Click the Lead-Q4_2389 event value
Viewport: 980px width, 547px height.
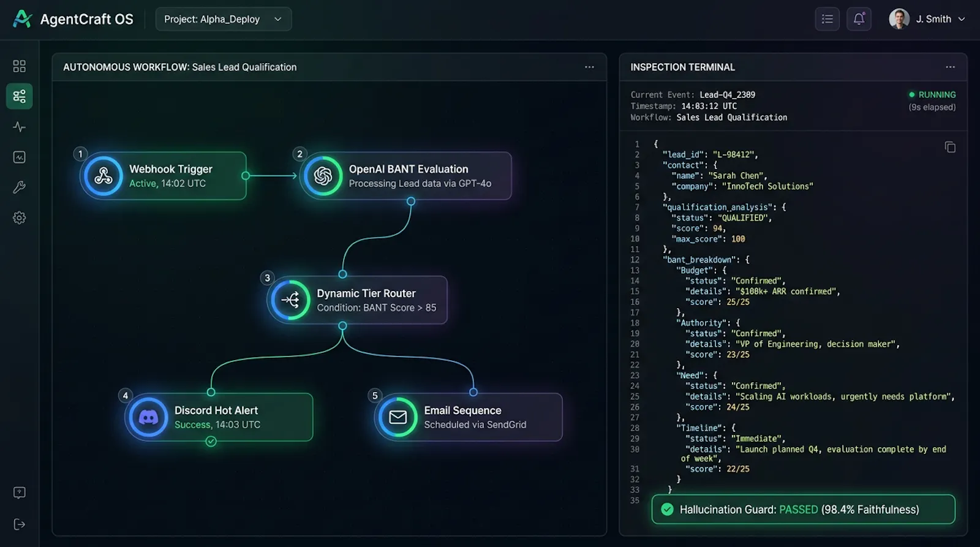(728, 95)
